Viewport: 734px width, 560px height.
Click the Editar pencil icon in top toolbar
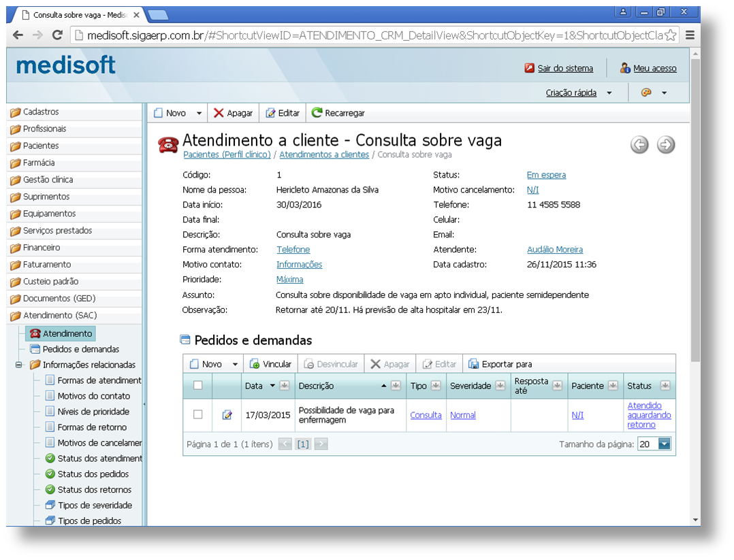[270, 113]
